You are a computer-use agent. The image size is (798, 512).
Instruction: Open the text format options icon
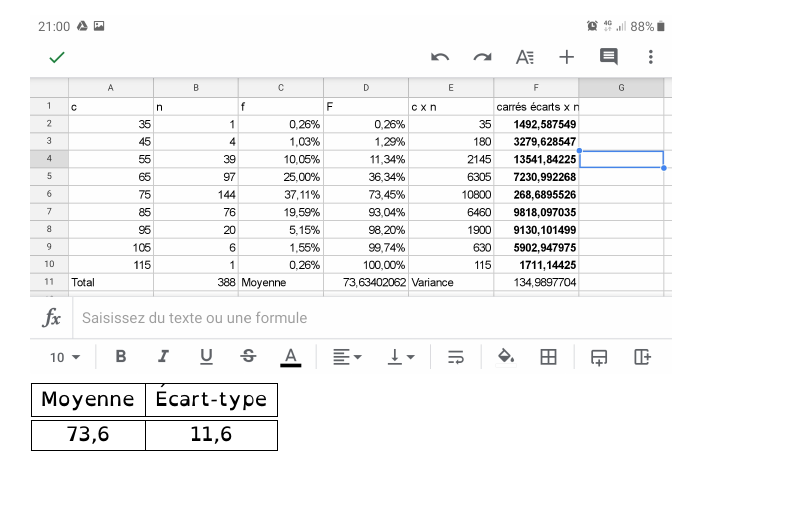(525, 57)
